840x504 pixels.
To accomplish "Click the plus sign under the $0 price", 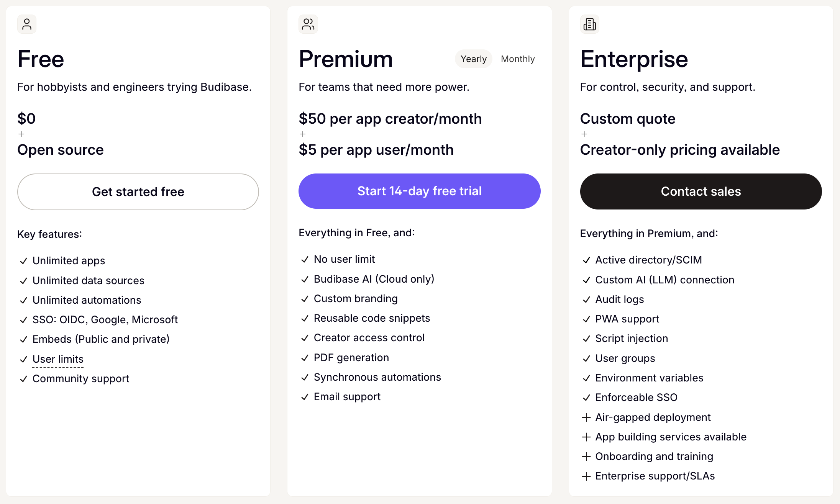I will click(21, 134).
